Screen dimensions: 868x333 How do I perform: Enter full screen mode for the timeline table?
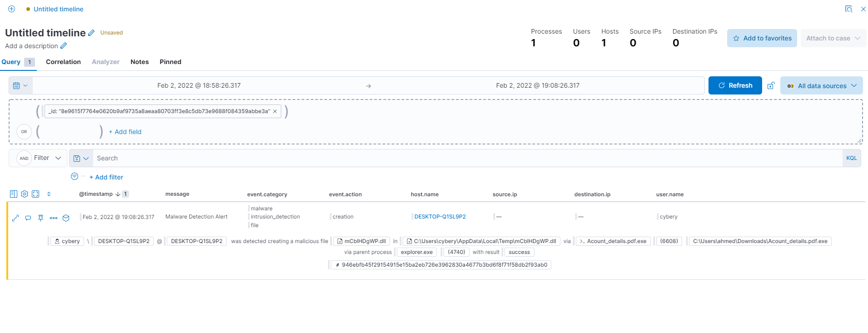(x=35, y=194)
